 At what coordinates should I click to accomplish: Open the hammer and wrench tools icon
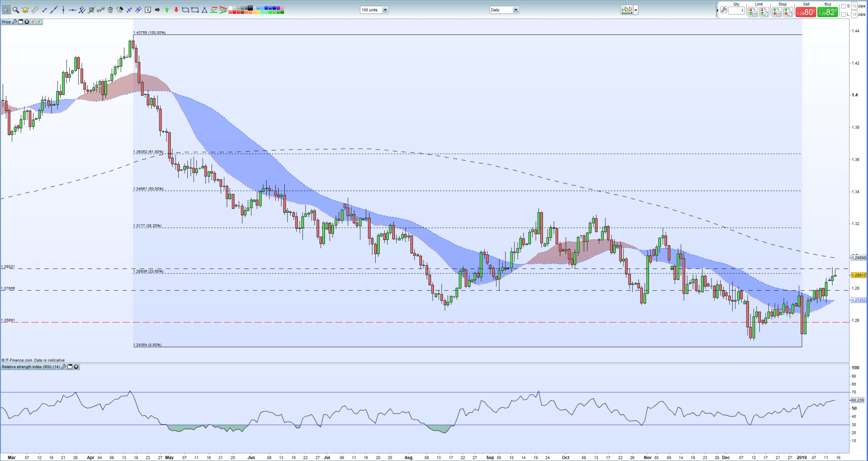pyautogui.click(x=120, y=10)
